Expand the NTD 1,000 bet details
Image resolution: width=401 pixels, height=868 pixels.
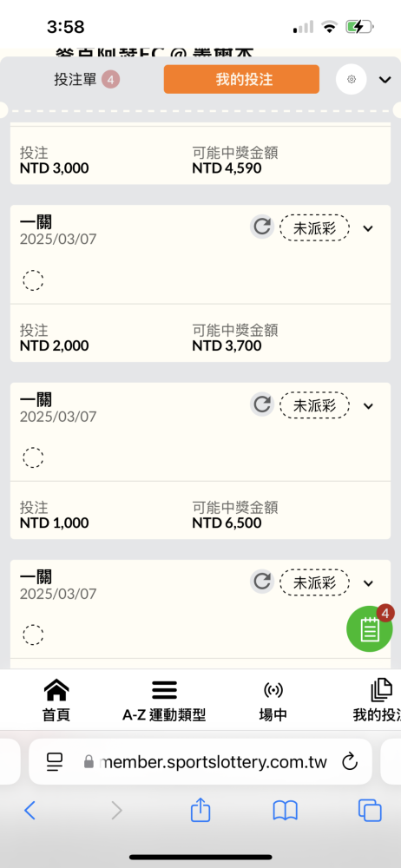(x=368, y=405)
